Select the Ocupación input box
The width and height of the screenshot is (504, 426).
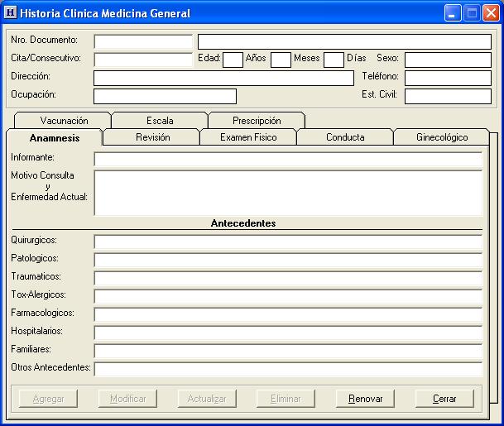[165, 96]
